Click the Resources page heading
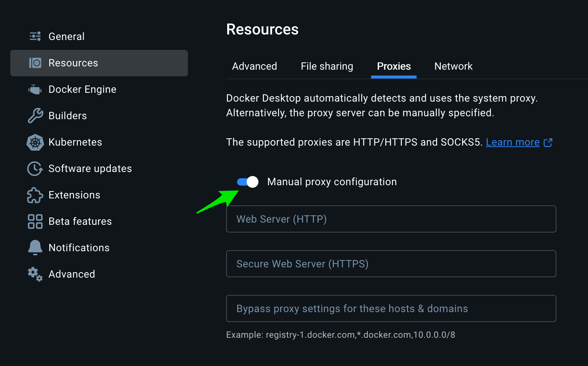Viewport: 588px width, 366px height. click(x=262, y=29)
